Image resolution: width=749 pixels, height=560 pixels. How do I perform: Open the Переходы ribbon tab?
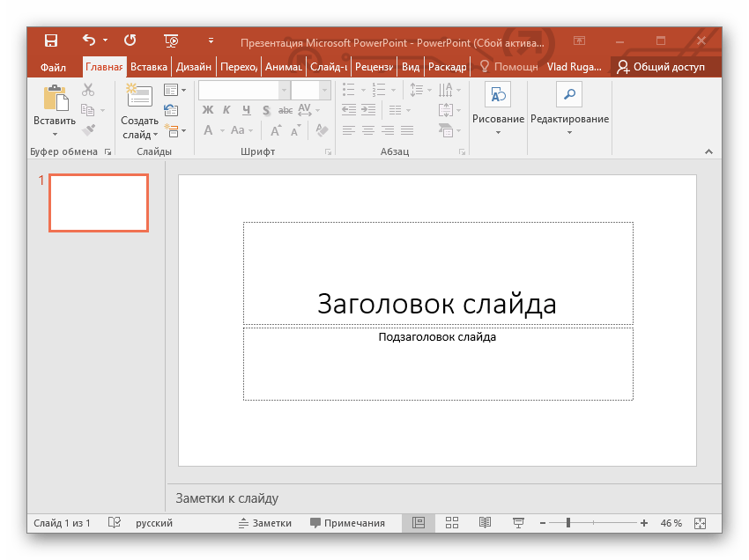pyautogui.click(x=239, y=67)
